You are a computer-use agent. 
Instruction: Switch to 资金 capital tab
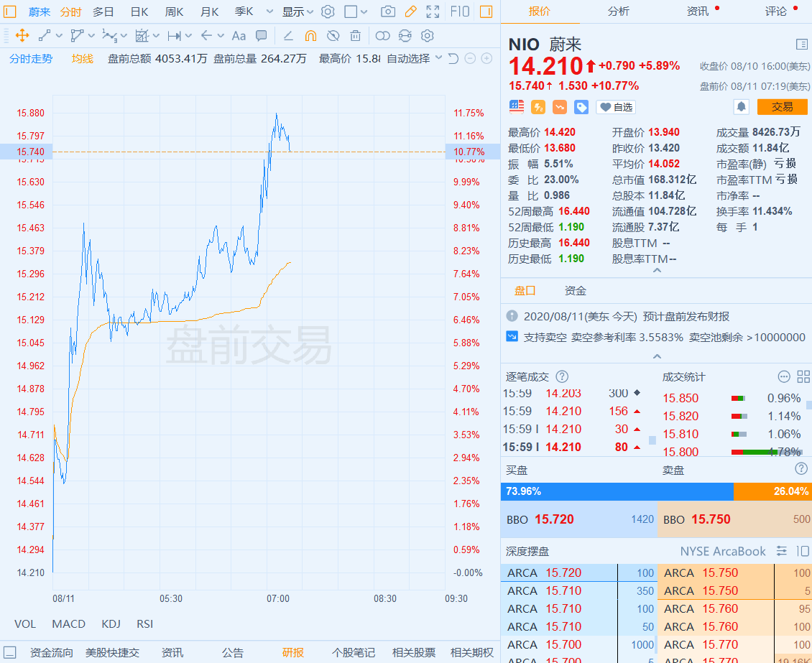coord(576,291)
